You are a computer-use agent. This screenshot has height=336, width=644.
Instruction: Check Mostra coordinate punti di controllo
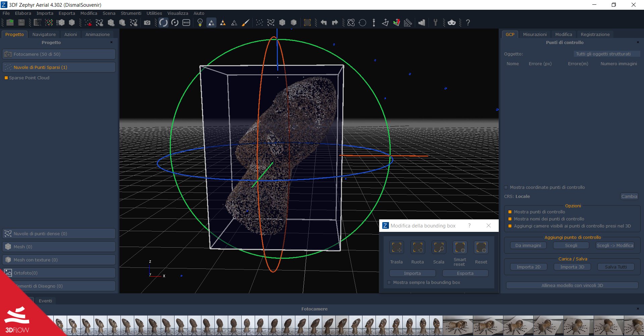506,187
